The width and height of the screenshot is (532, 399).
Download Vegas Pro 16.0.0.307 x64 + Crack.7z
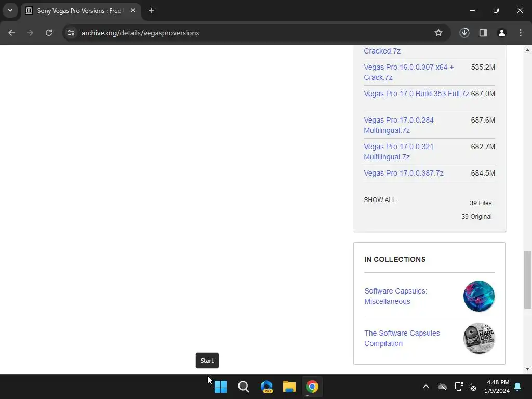408,72
